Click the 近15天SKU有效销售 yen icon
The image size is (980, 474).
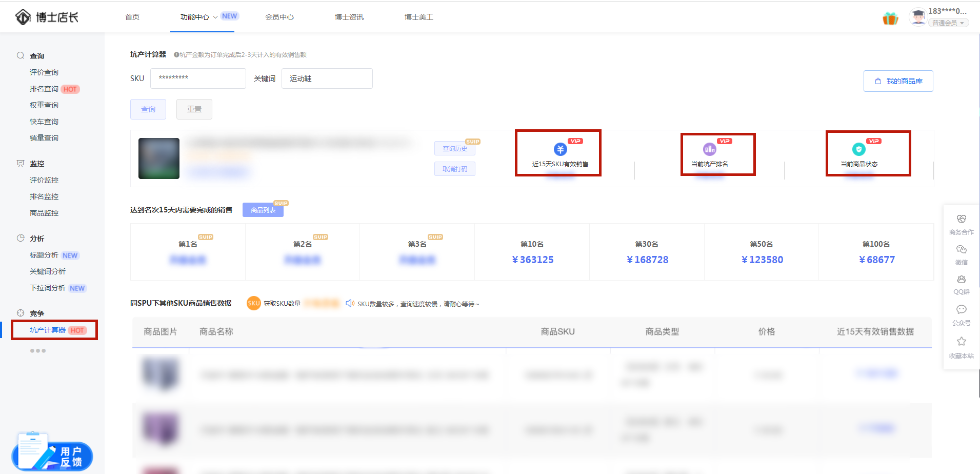pos(560,149)
